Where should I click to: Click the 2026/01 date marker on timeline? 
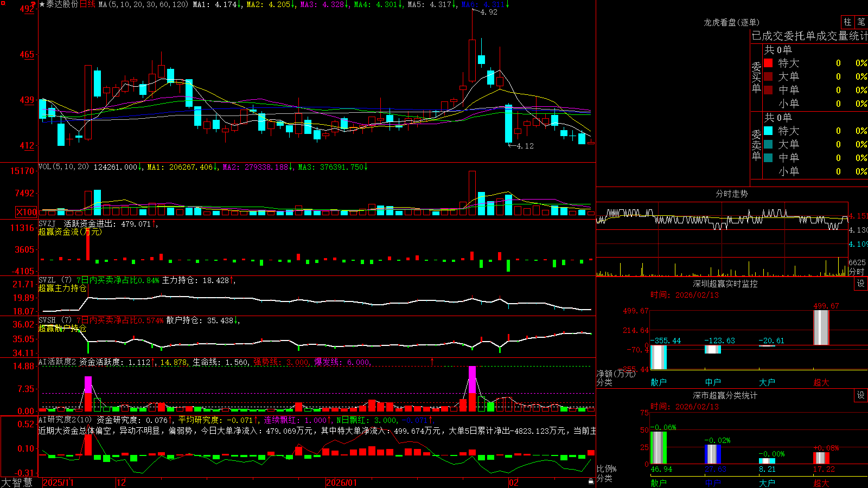click(x=342, y=483)
